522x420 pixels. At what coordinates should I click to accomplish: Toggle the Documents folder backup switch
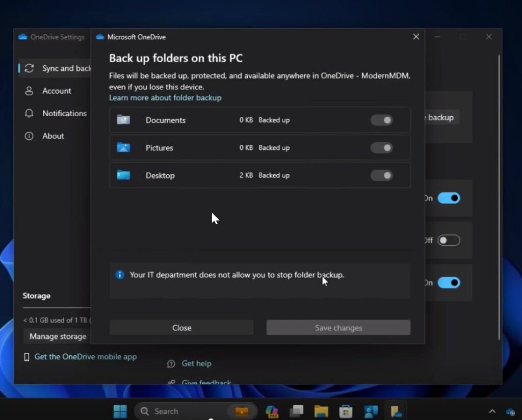pos(381,120)
